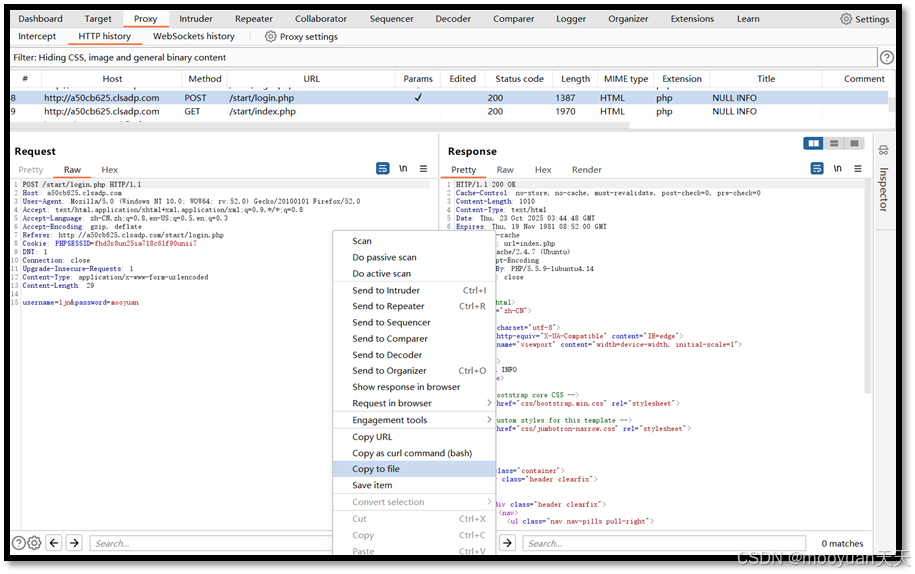Select Response Raw view tab

tap(505, 170)
